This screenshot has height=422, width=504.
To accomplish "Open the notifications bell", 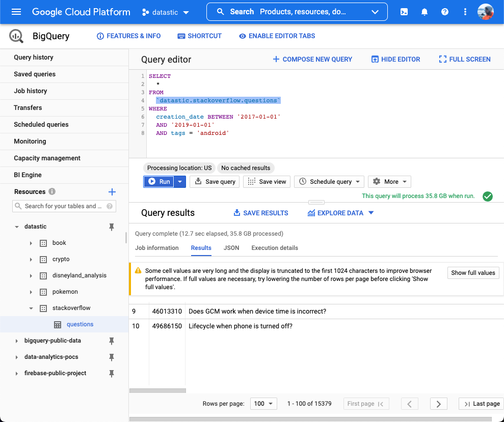I will [424, 12].
